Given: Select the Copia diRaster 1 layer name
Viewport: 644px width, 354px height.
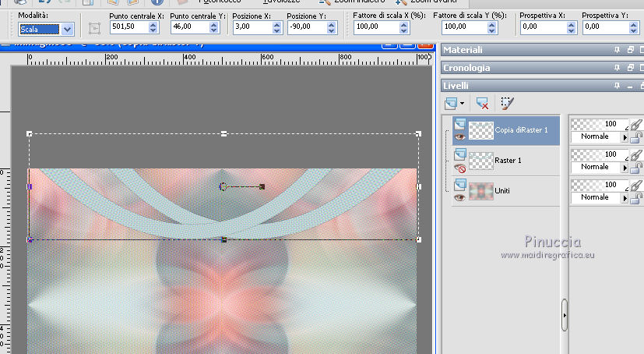Looking at the screenshot, I should (521, 130).
